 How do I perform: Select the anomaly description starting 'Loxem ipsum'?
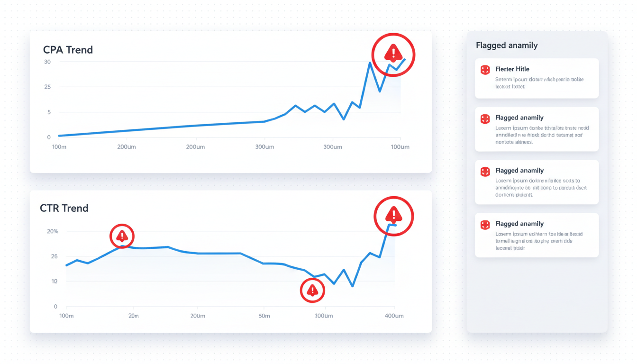click(x=541, y=188)
